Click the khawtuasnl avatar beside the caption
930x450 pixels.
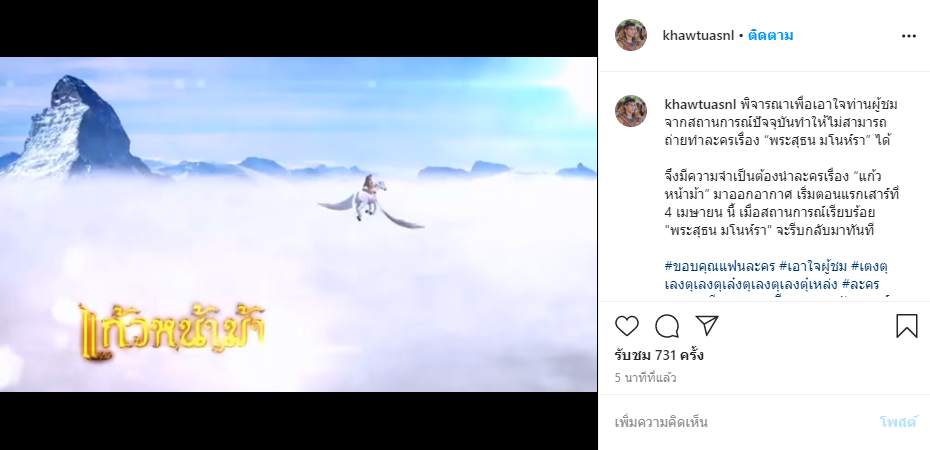point(631,111)
